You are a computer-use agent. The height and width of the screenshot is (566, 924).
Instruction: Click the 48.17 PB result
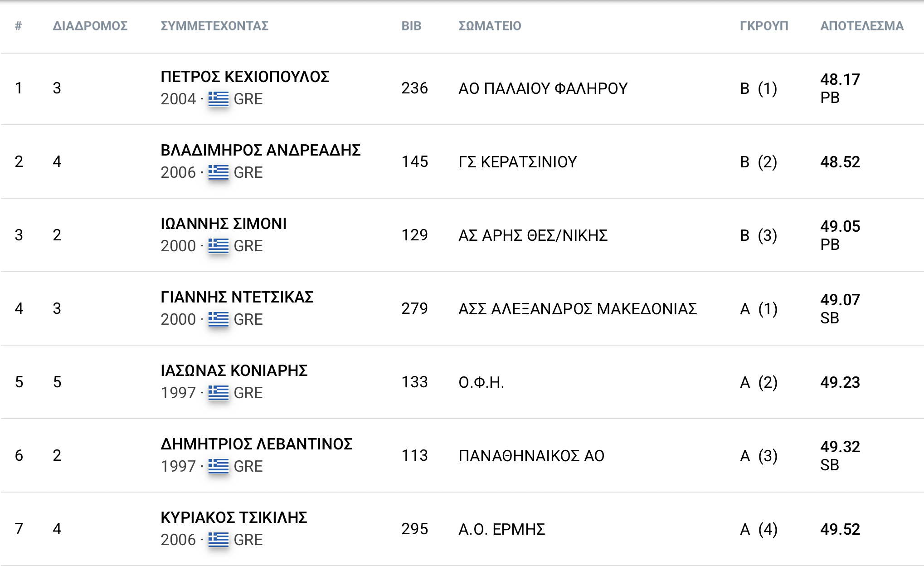tap(840, 88)
